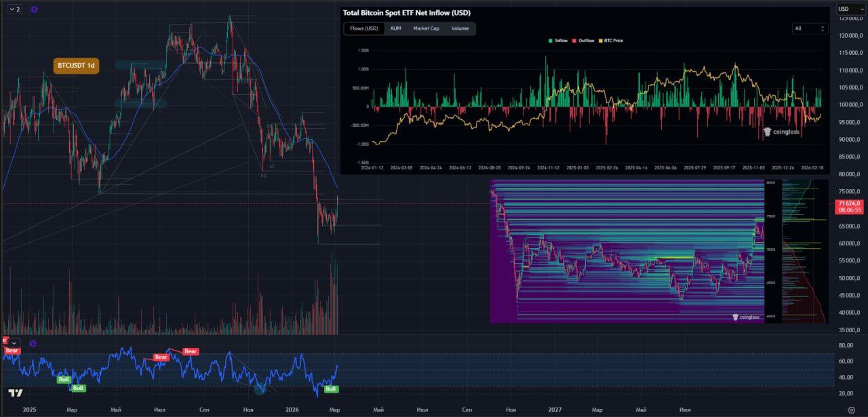The image size is (868, 417).
Task: Click the TradingView logo in bottom-left
Action: pyautogui.click(x=16, y=393)
